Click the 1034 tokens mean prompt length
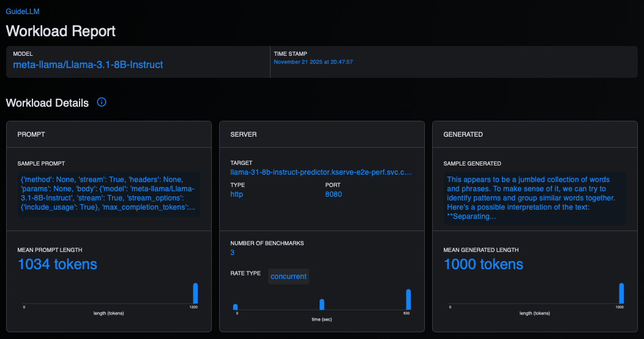The height and width of the screenshot is (339, 644). tap(58, 264)
